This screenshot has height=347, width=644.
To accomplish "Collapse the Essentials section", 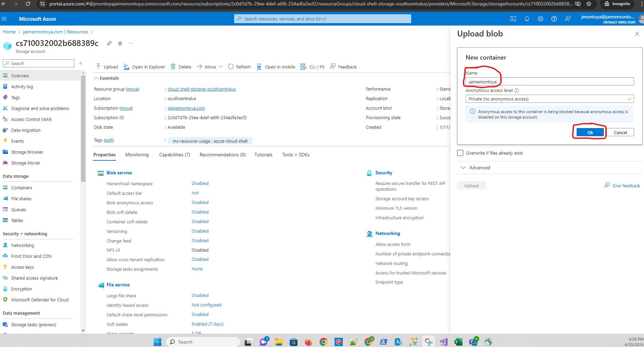I will coord(107,78).
